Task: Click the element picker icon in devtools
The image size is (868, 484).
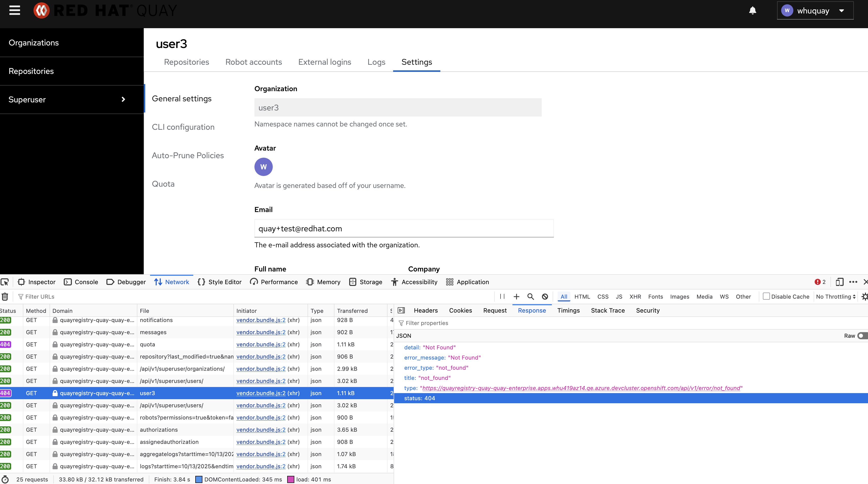Action: (5, 282)
